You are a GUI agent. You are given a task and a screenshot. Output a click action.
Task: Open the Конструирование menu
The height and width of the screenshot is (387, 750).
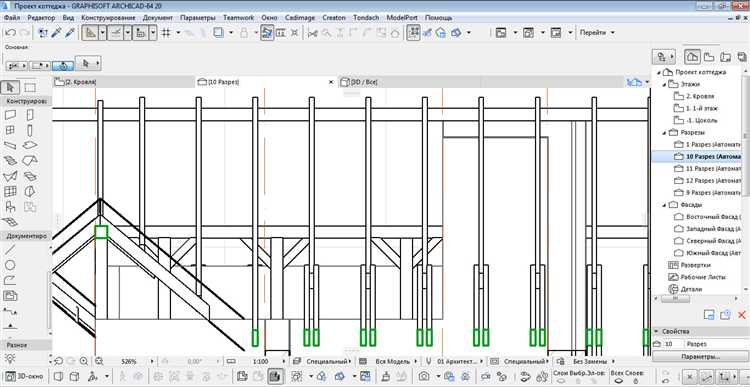tap(108, 18)
